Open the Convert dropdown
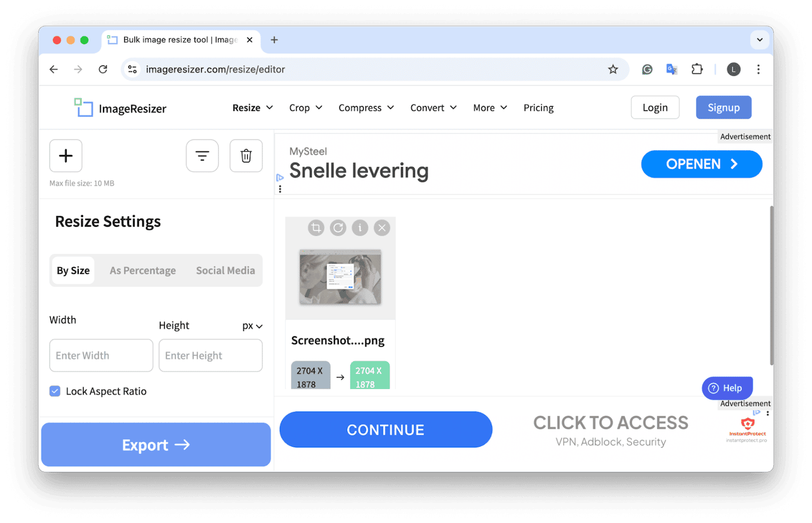This screenshot has height=523, width=812. pyautogui.click(x=433, y=107)
